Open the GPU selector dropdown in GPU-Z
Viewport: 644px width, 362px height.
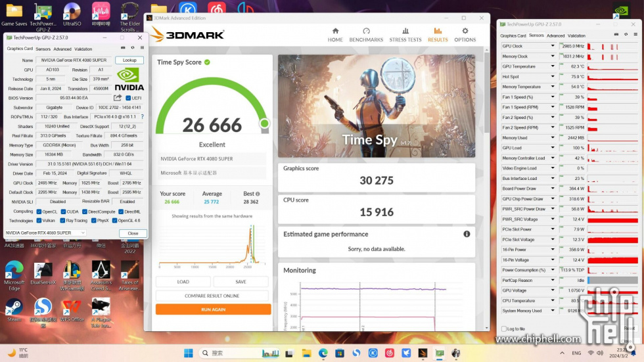point(45,233)
